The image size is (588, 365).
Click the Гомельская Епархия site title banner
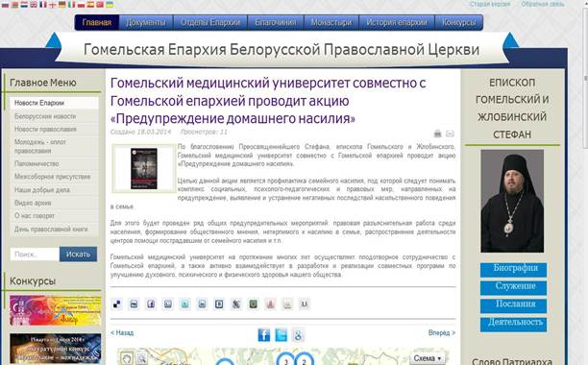[282, 49]
